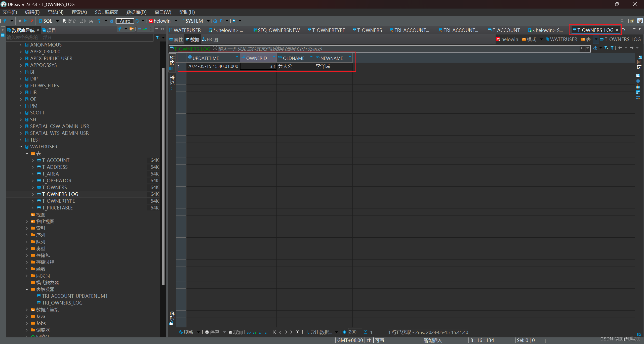Expand the T_OWNERS table node
The width and height of the screenshot is (644, 344).
click(33, 187)
